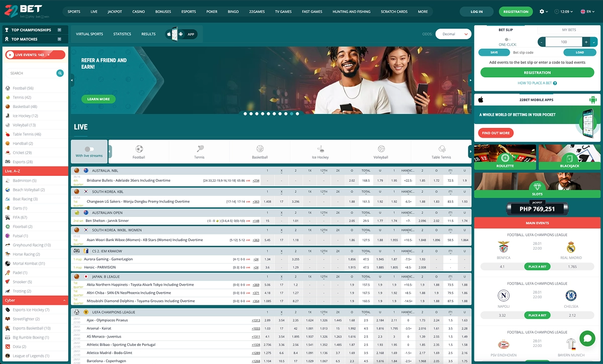Image resolution: width=603 pixels, height=364 pixels.
Task: Click the search magnifier icon in sidebar
Action: coord(60,73)
